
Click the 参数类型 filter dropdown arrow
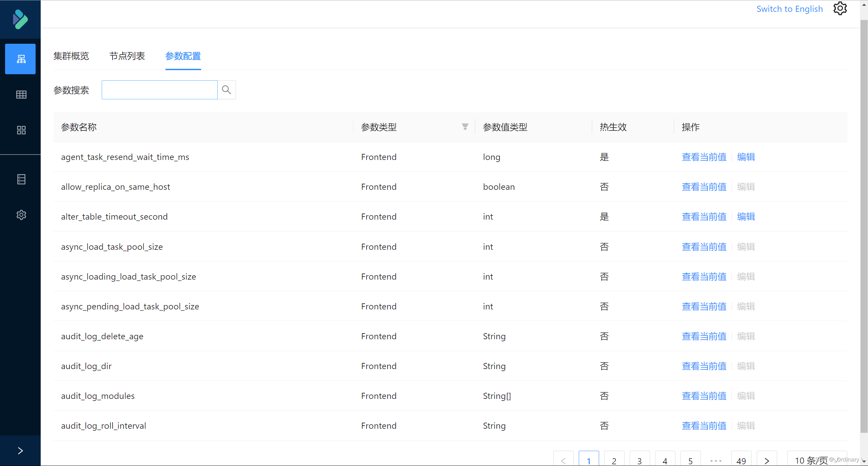tap(465, 127)
